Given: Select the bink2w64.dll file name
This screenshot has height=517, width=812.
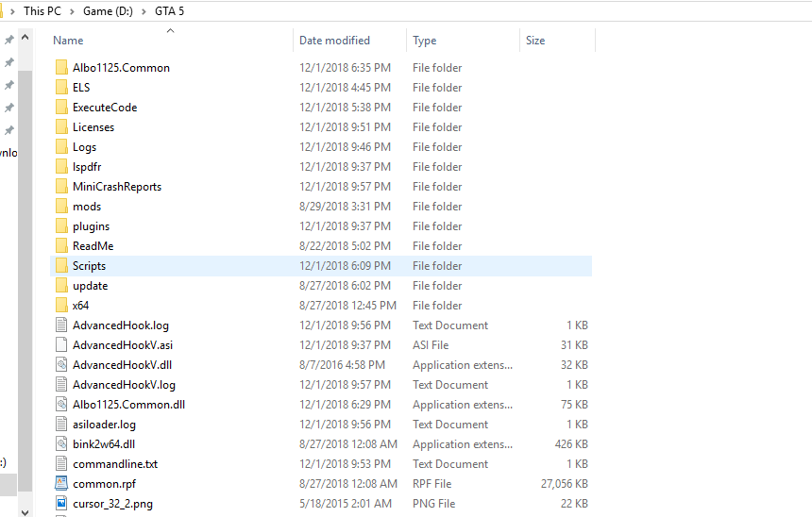Looking at the screenshot, I should [x=104, y=444].
